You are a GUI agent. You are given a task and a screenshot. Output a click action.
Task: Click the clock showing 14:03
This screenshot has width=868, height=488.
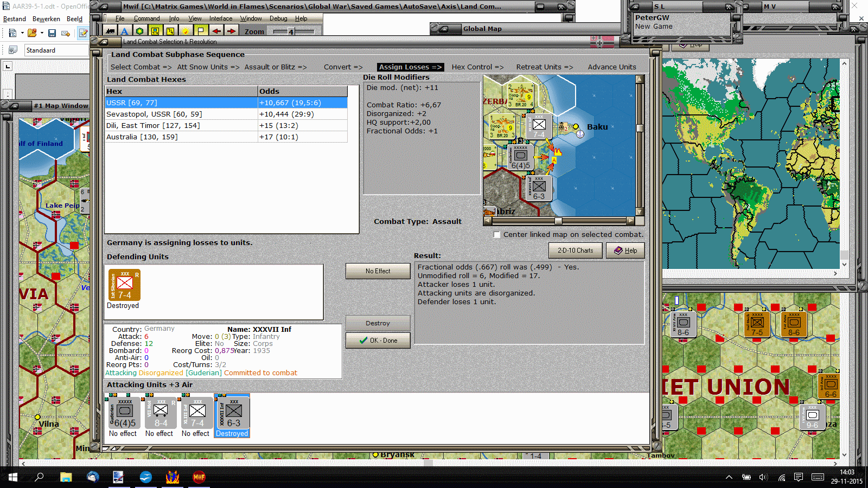[847, 472]
